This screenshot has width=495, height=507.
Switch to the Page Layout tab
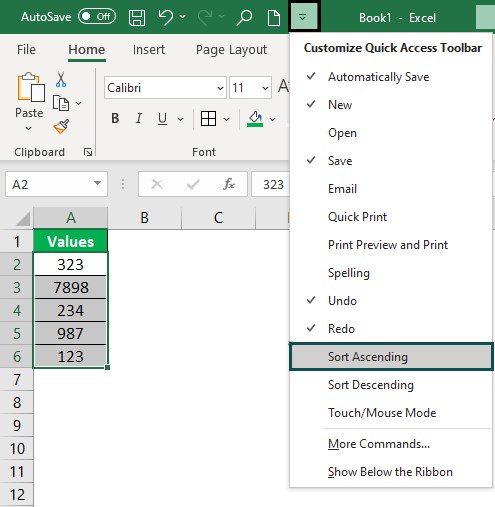point(231,50)
